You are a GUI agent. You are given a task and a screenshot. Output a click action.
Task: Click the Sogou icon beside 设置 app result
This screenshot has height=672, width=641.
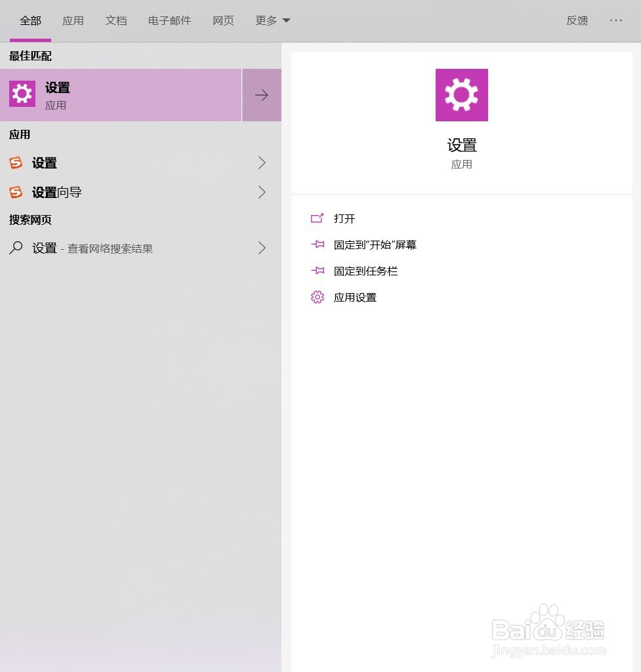(x=16, y=163)
